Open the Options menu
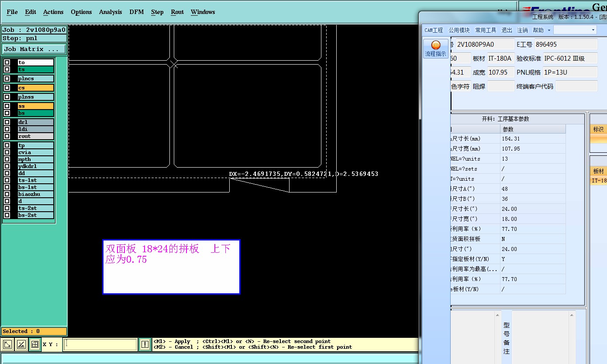This screenshot has height=364, width=607. [x=81, y=12]
